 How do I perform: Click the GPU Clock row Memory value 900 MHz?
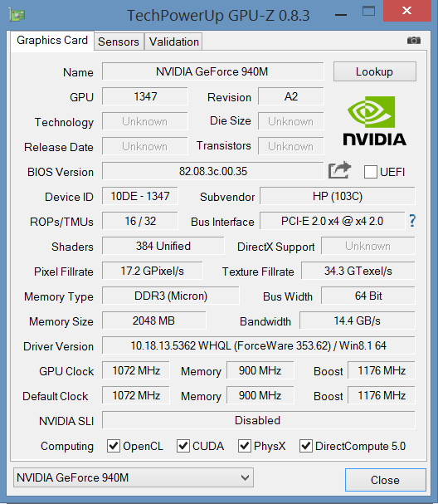tap(260, 370)
